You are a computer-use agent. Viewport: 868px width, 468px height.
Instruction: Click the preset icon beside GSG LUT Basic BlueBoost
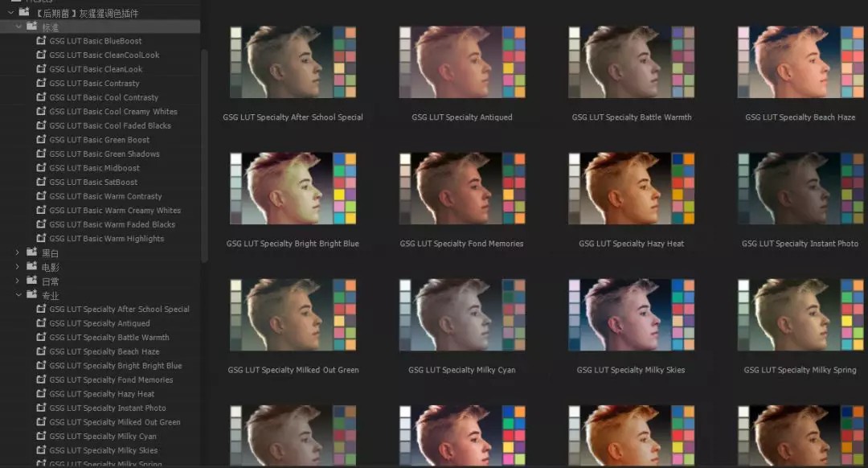[x=41, y=41]
